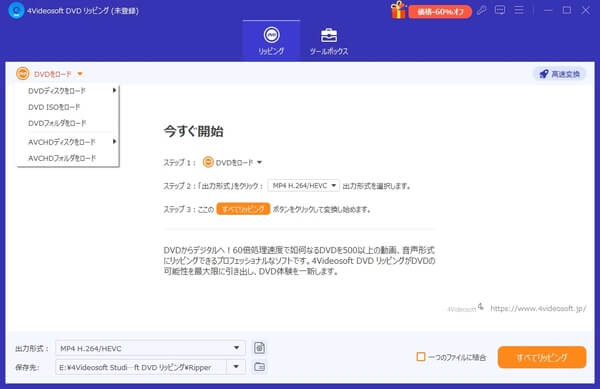Open the feedback message icon
This screenshot has height=389, width=600.
[500, 10]
